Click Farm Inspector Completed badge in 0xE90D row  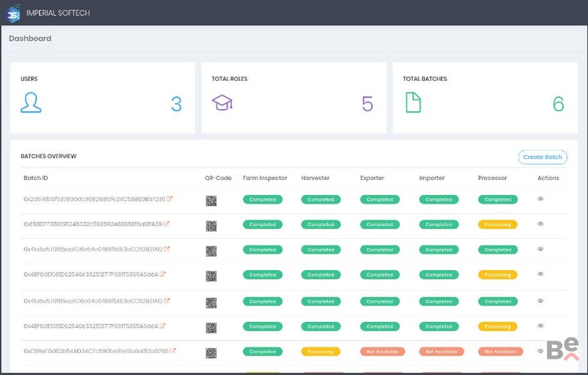coord(263,225)
